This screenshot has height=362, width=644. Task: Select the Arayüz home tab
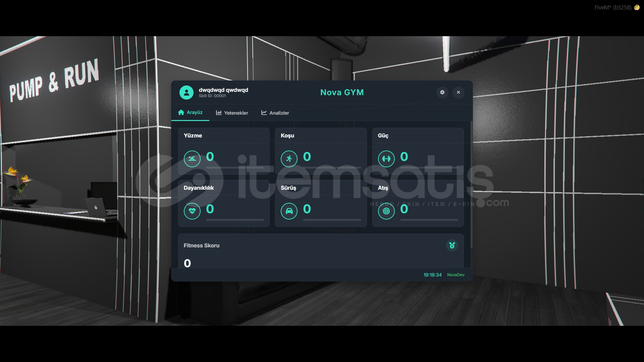point(190,113)
